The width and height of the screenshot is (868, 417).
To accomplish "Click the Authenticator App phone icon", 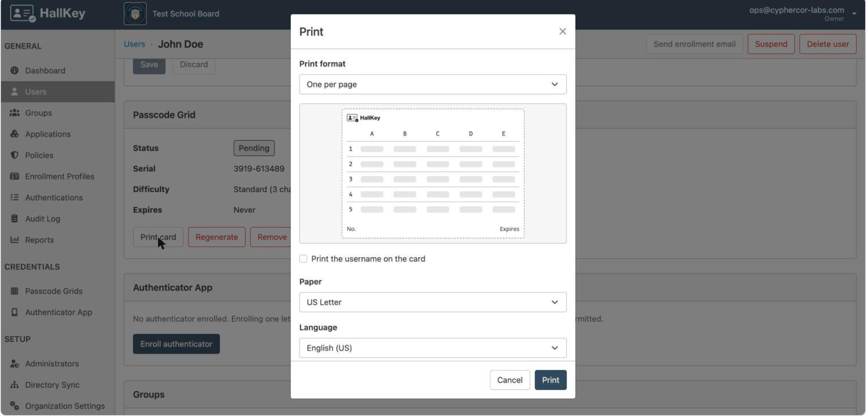I will (14, 312).
